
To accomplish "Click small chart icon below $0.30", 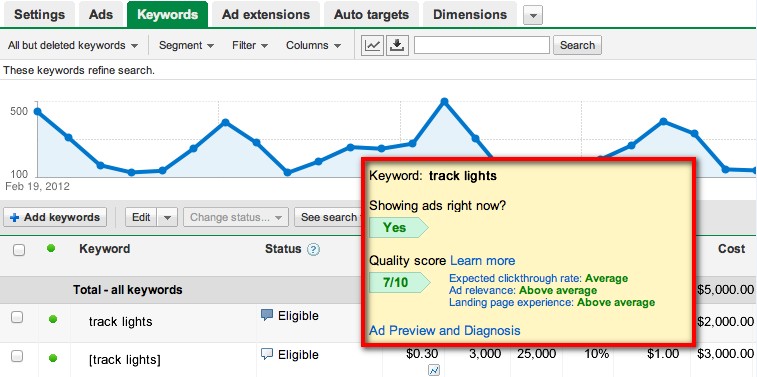I will point(434,370).
